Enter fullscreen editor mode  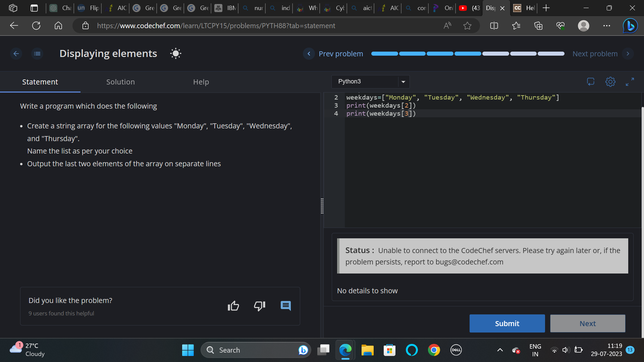[630, 82]
